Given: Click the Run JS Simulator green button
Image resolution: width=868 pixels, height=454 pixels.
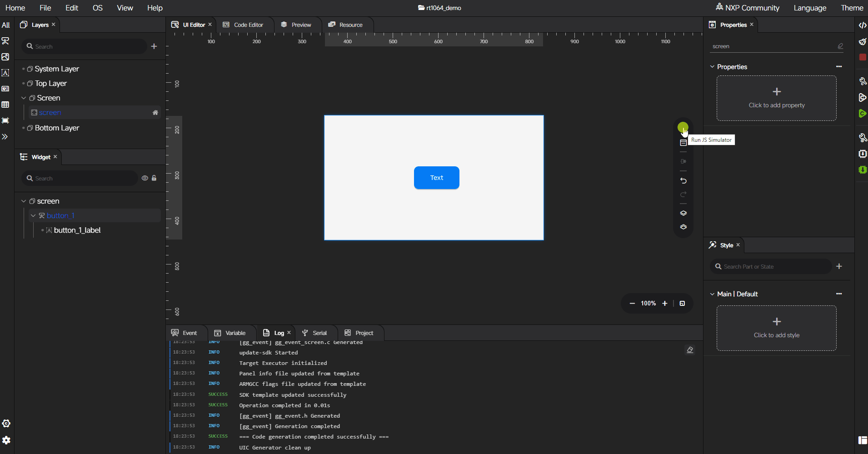Looking at the screenshot, I should [x=683, y=128].
